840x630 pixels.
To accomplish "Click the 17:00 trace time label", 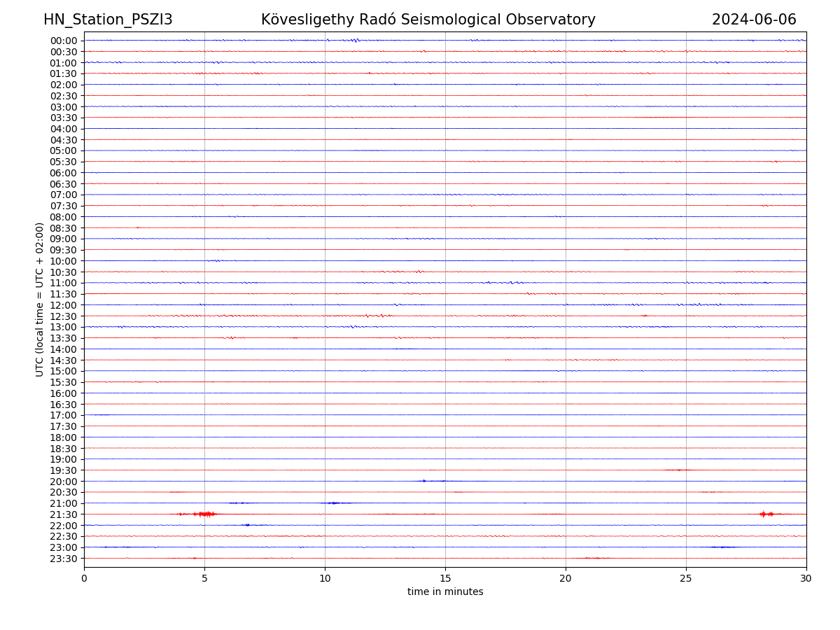I will (64, 415).
